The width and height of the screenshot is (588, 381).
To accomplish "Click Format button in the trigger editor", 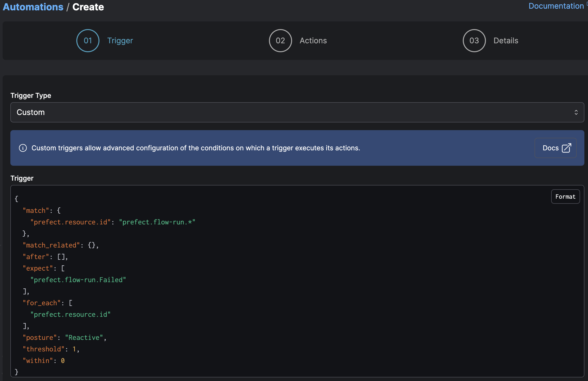I will pyautogui.click(x=565, y=197).
